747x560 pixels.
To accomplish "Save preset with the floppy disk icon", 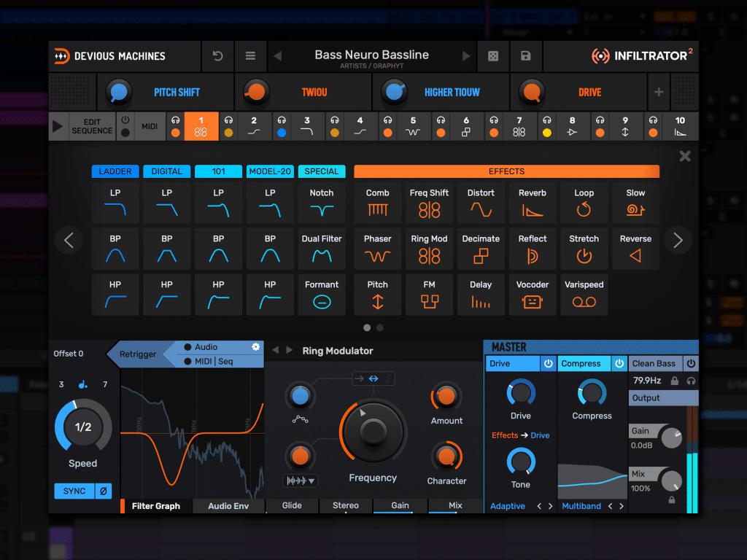I will point(525,56).
